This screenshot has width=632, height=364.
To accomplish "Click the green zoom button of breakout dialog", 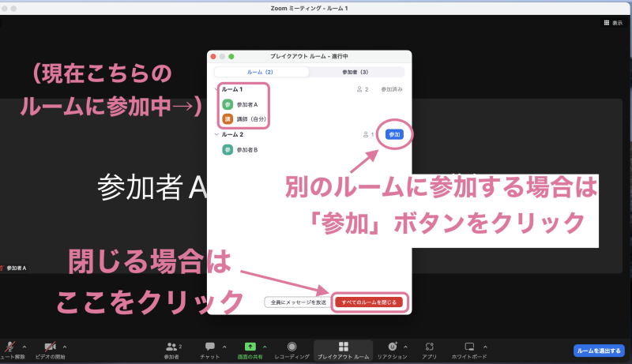I will pos(231,56).
